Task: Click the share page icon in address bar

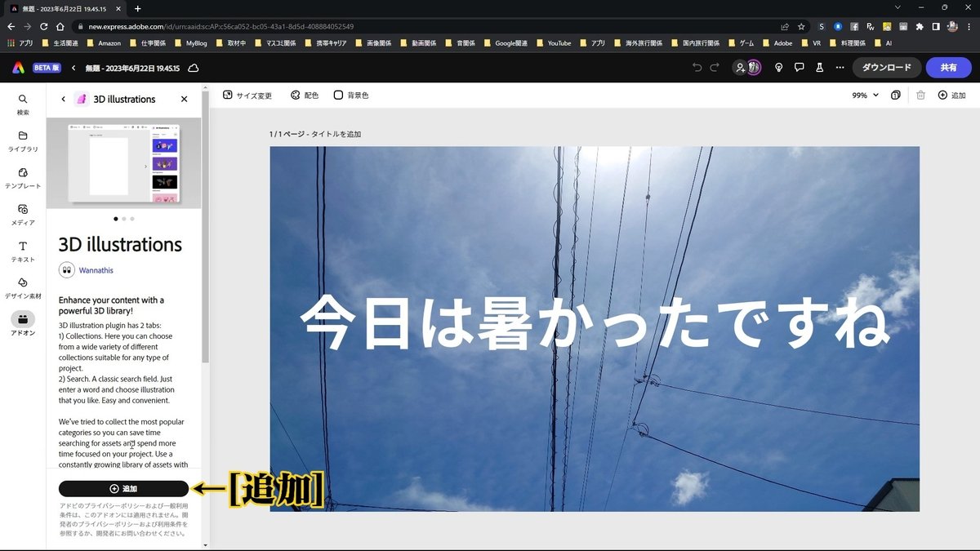Action: pyautogui.click(x=785, y=26)
